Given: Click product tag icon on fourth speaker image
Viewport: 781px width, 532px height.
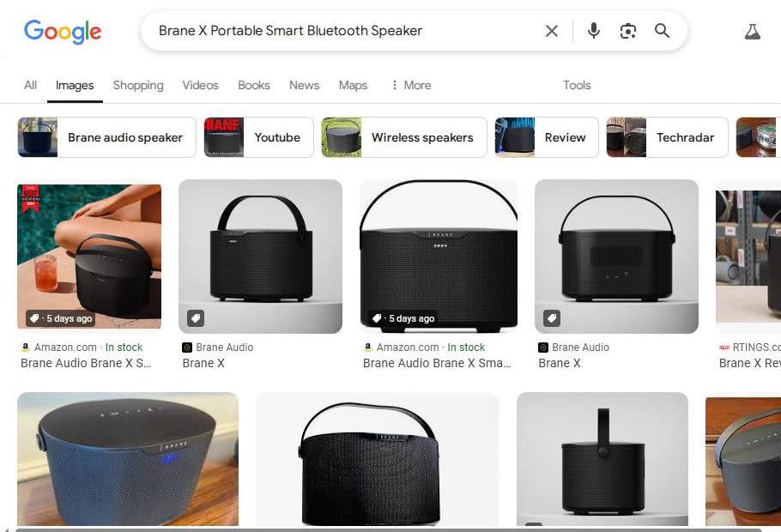Looking at the screenshot, I should (x=551, y=318).
